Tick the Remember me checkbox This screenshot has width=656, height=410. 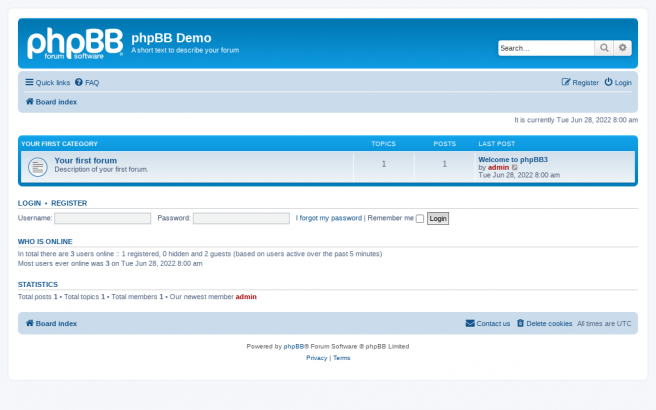(x=420, y=218)
